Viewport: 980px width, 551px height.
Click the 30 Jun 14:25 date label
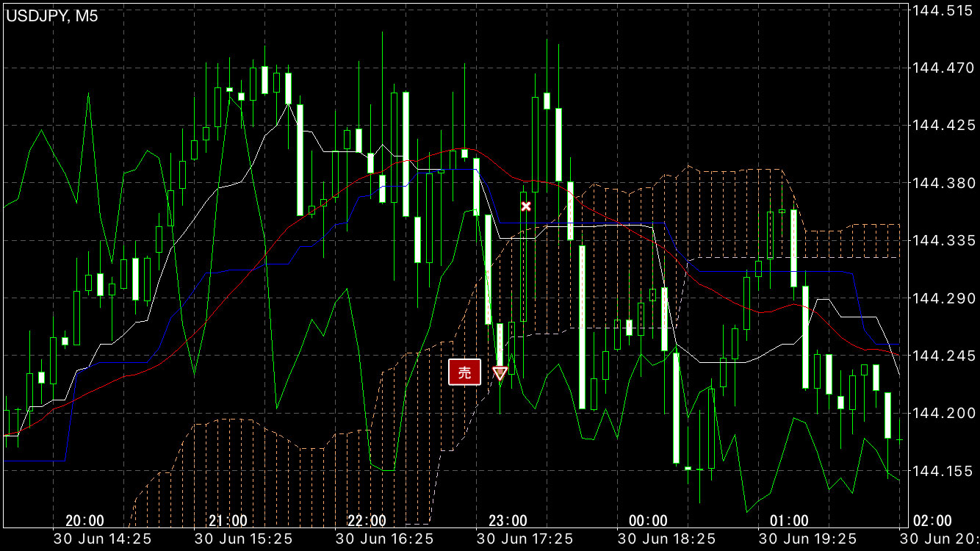(x=103, y=539)
